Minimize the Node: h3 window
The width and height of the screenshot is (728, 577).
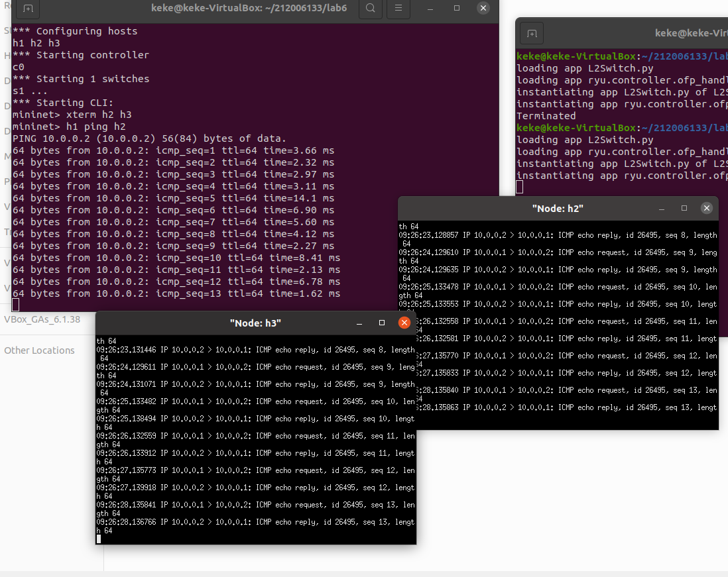(x=359, y=323)
